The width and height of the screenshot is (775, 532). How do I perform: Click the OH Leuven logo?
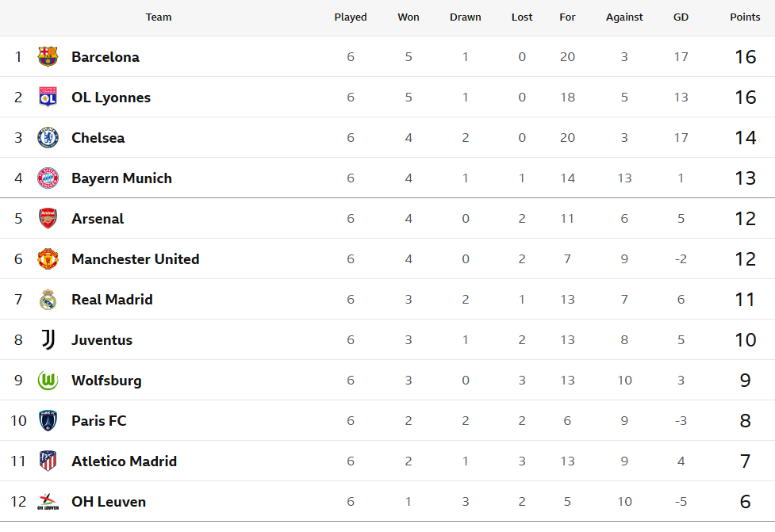pos(48,502)
